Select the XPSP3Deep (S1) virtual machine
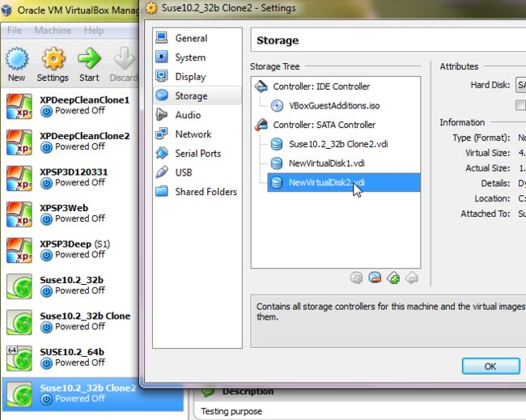This screenshot has width=526, height=420. (x=70, y=250)
